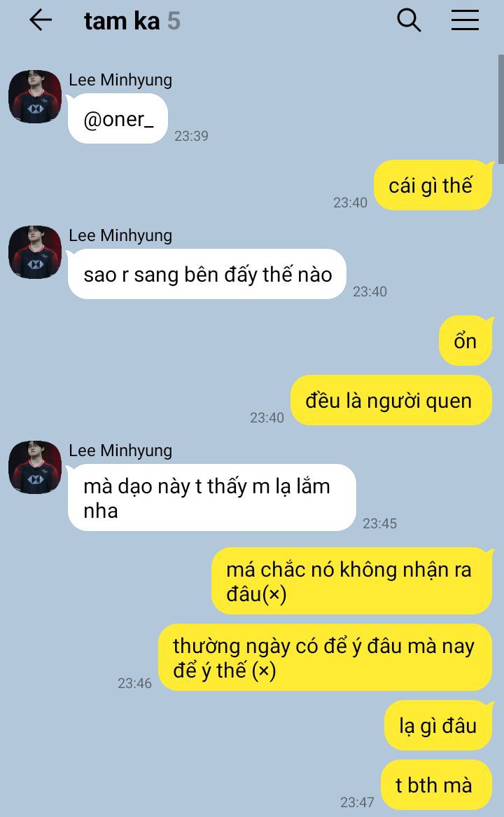Tap the "đều là người quen" bubble

click(x=391, y=400)
